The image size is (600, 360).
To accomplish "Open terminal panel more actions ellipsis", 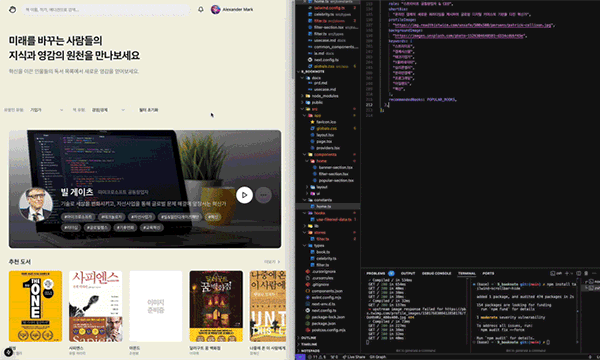I will coord(594,274).
